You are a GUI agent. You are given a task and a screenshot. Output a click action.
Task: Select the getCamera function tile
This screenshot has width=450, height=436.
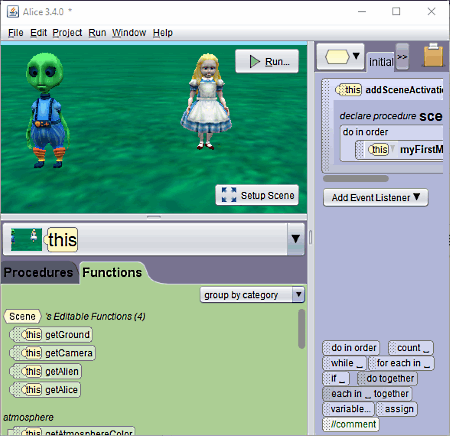[x=53, y=353]
